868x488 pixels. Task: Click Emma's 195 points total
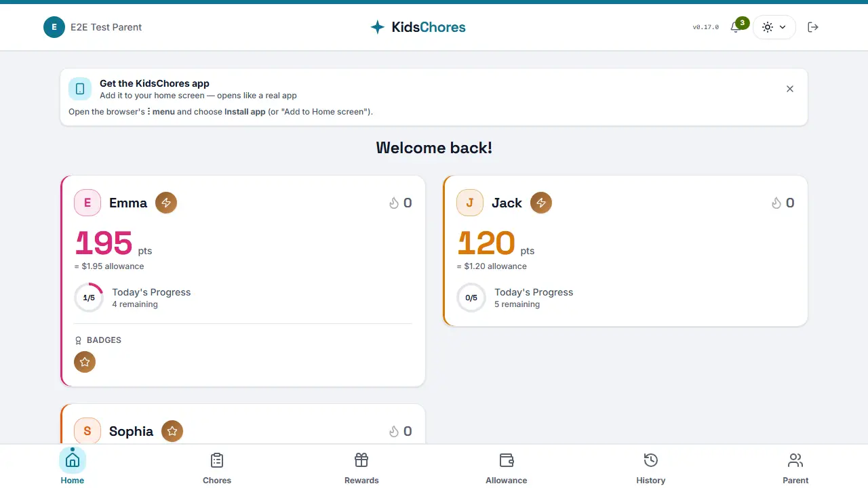point(103,243)
